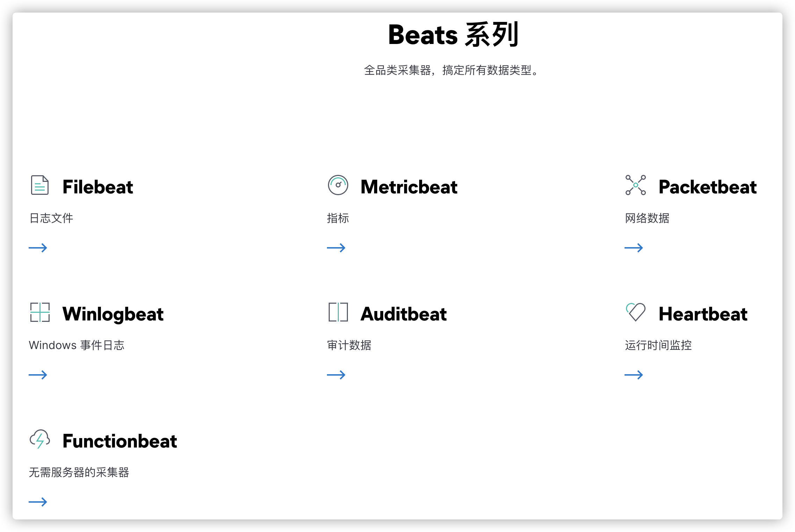
Task: Open the Filebeat heading link
Action: point(97,187)
